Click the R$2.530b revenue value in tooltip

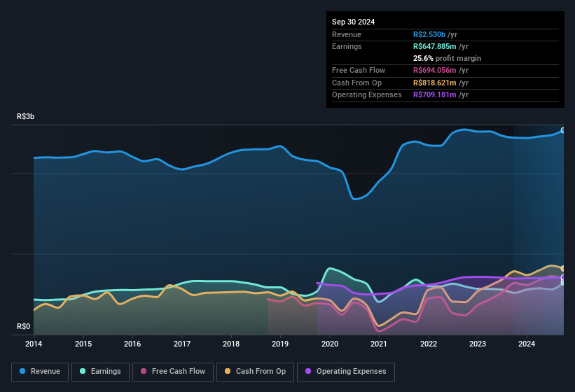[x=429, y=34]
